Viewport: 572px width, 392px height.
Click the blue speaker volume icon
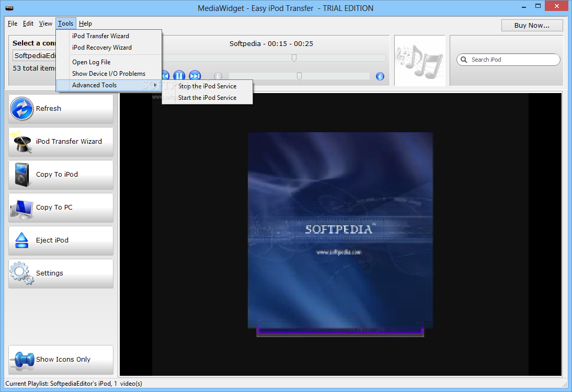tap(380, 76)
